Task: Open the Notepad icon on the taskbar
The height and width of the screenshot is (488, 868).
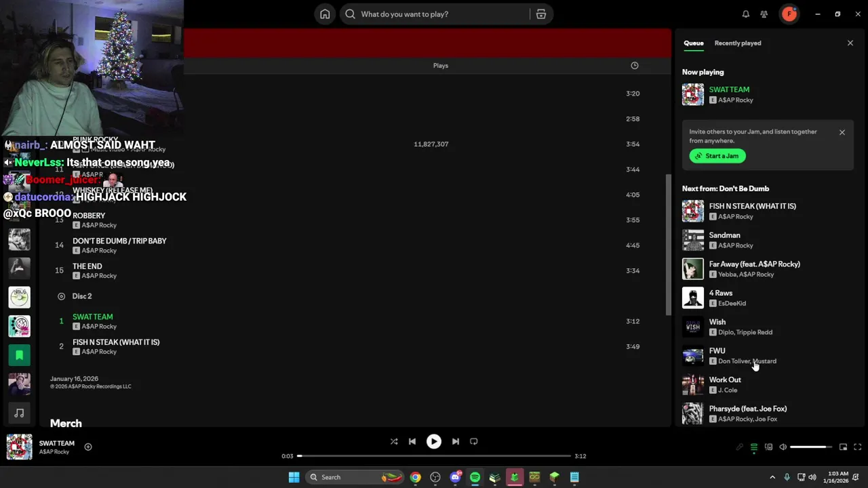Action: point(574,477)
